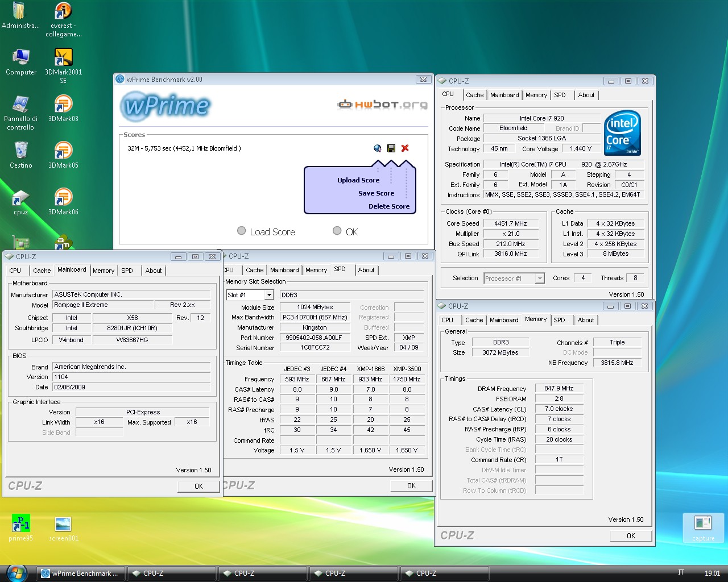The width and height of the screenshot is (728, 582).
Task: Switch to Memory tab in top-right CPU-Z
Action: (536, 95)
